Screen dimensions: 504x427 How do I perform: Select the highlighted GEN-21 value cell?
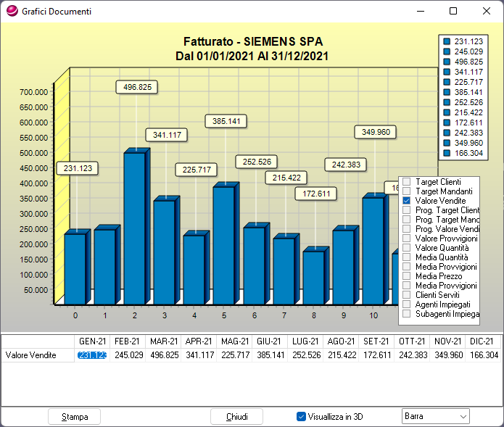pyautogui.click(x=92, y=355)
